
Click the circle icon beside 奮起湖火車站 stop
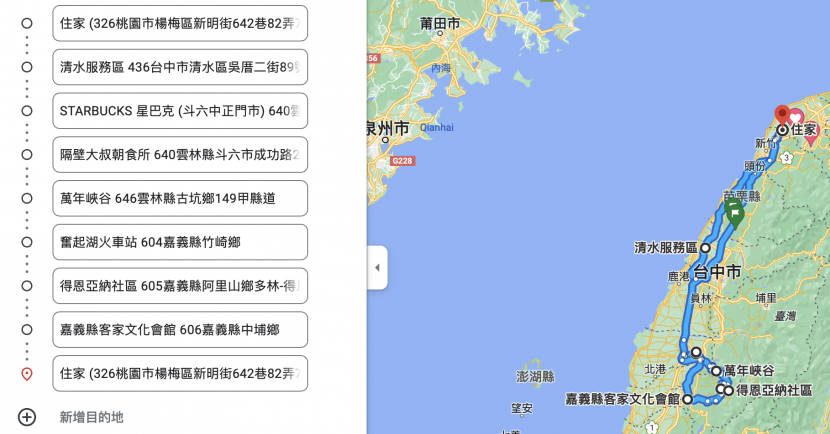point(27,242)
